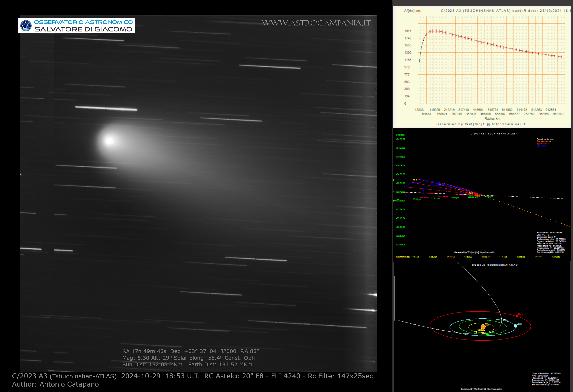Image resolution: width=573 pixels, height=392 pixels.
Task: Click the bright comet nucleus
Action: (109, 141)
